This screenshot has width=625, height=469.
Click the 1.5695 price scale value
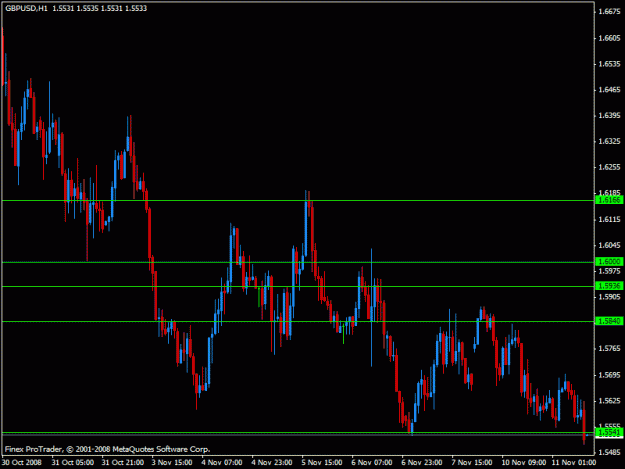[609, 375]
